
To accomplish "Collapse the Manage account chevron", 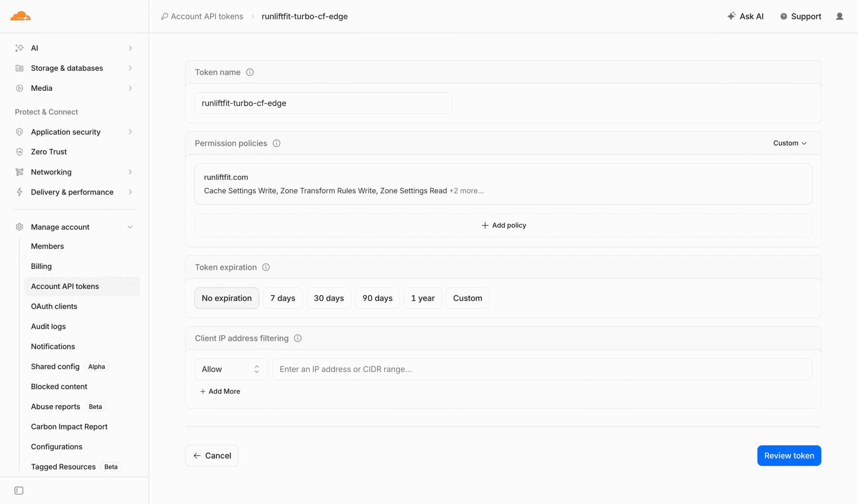I will click(130, 227).
